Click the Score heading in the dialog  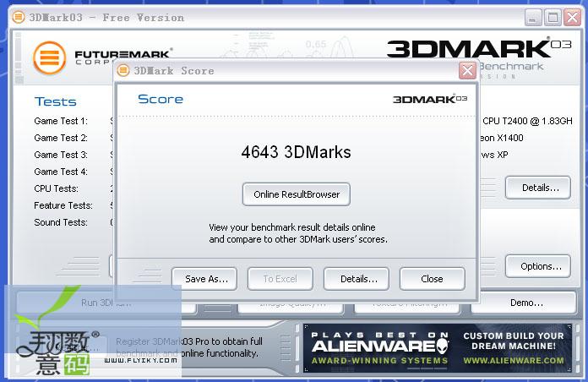[x=161, y=99]
